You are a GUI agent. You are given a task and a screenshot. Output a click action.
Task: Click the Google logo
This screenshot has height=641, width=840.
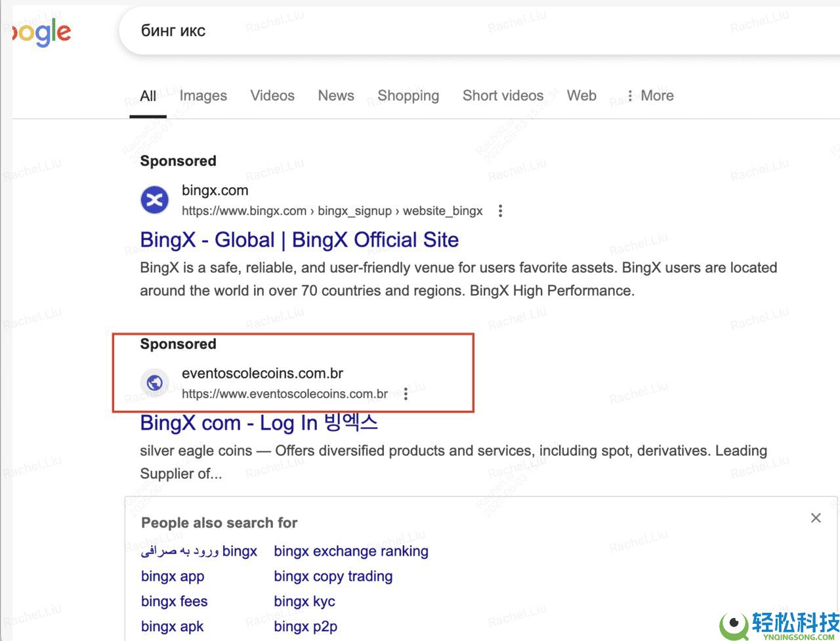(x=42, y=33)
